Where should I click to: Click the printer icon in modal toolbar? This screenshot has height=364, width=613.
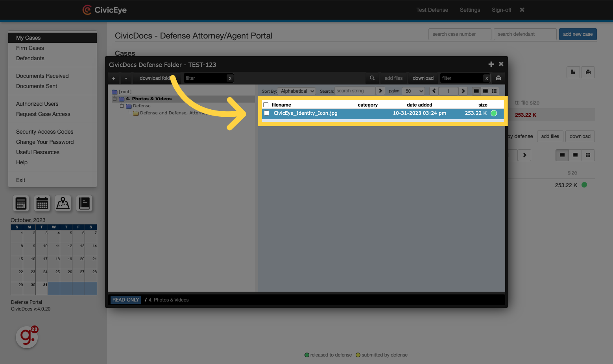point(499,78)
